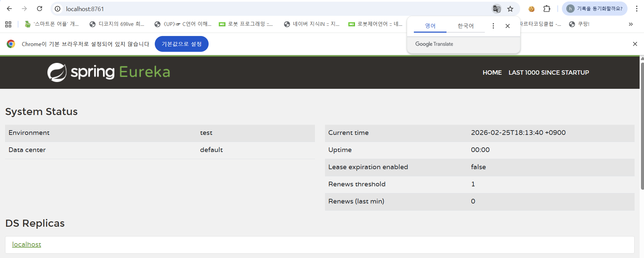Image resolution: width=644 pixels, height=258 pixels.
Task: Expand the hidden bookmarks chevron
Action: [631, 24]
